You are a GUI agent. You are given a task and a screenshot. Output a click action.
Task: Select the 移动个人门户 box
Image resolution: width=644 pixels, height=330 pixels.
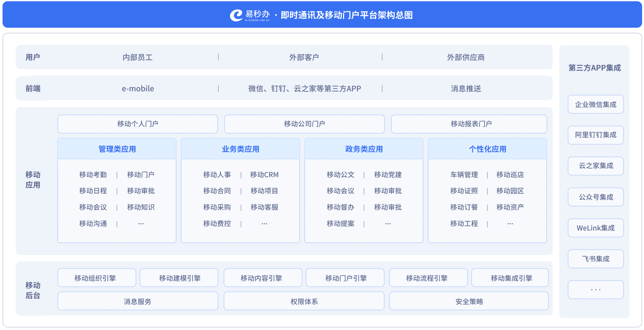[137, 124]
